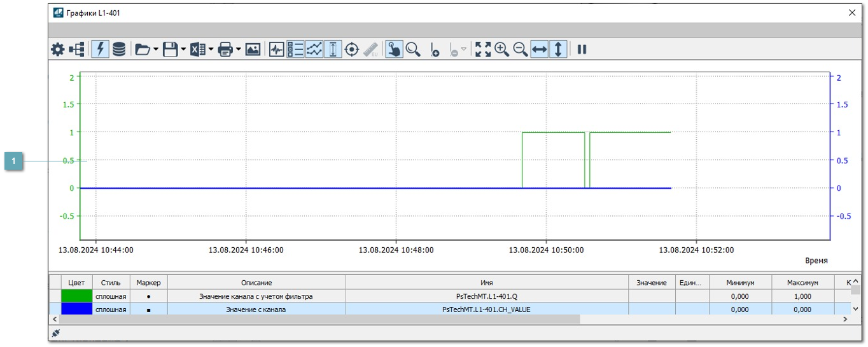868x347 pixels.
Task: Open the graph settings gear icon
Action: (x=58, y=50)
